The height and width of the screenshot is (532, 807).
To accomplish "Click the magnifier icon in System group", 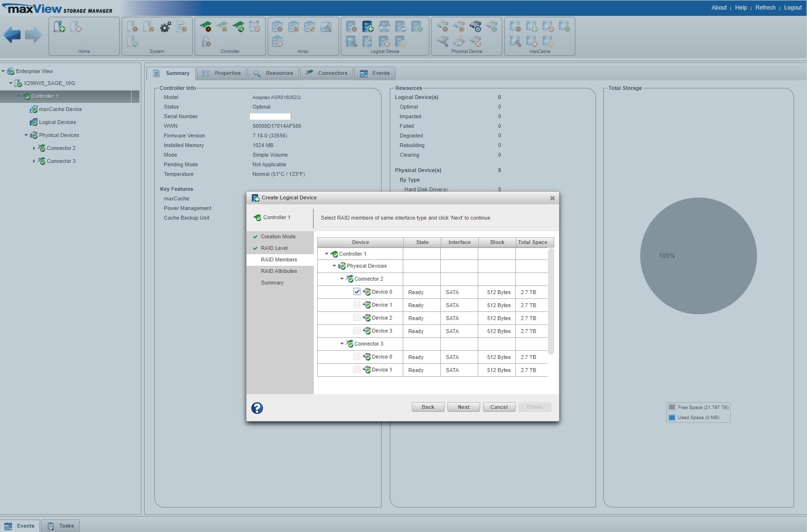I will pyautogui.click(x=133, y=42).
